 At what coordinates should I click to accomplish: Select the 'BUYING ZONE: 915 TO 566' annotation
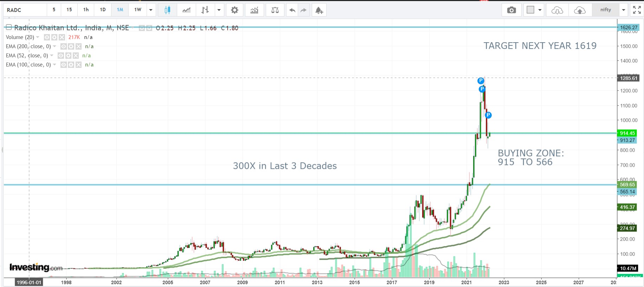point(531,158)
